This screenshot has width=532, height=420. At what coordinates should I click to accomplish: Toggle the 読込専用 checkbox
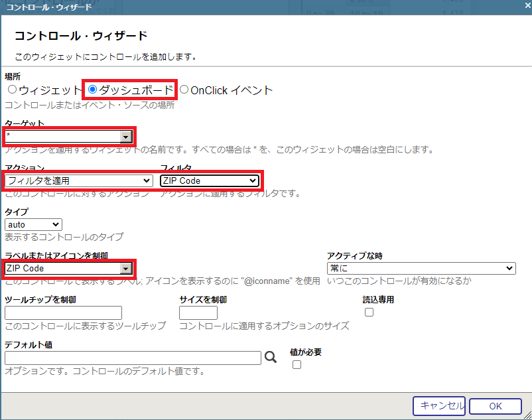coord(369,313)
